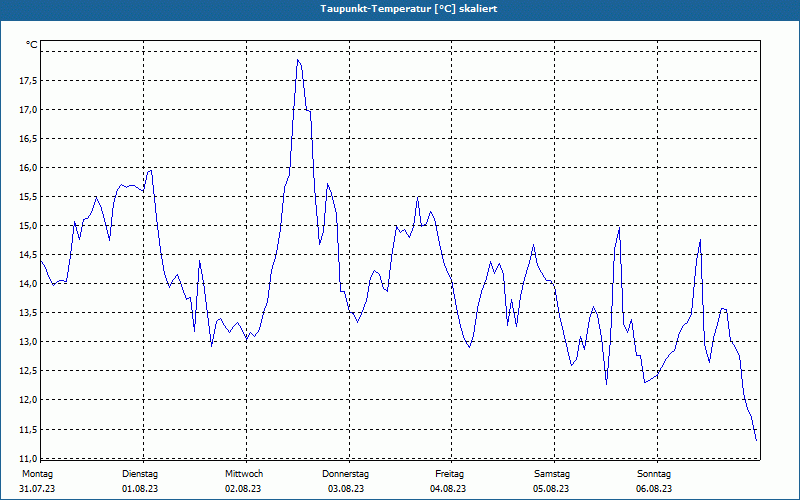
Task: Click the Mittwoch day label
Action: 244,474
